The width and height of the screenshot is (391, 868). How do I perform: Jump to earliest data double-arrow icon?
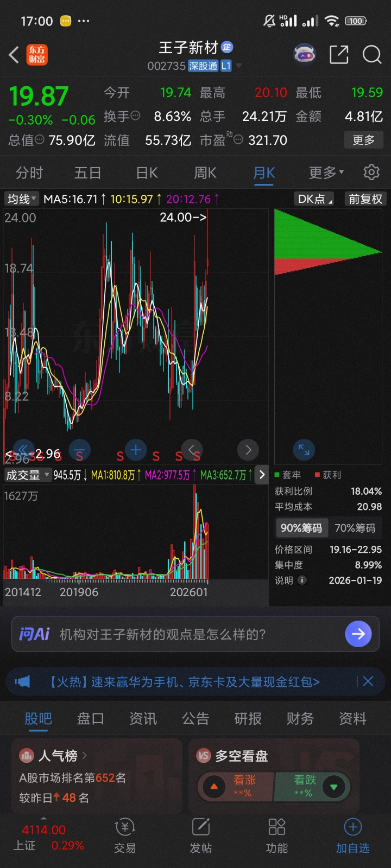(x=23, y=450)
